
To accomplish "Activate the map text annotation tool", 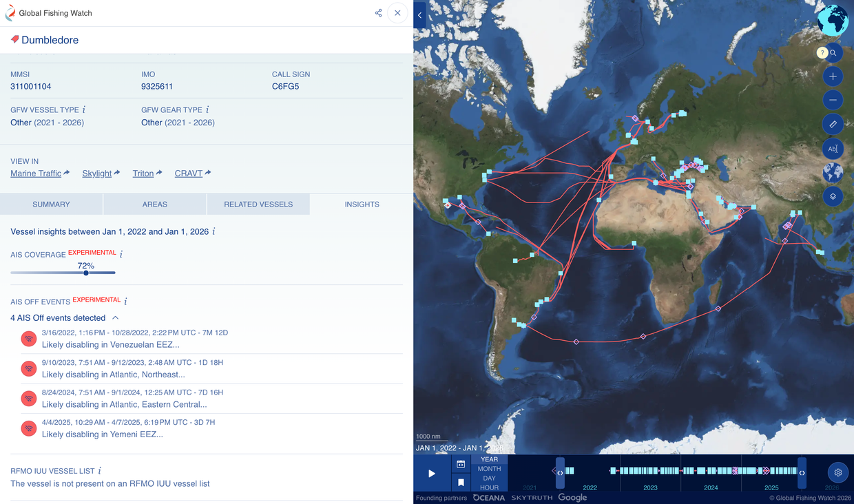I will click(x=833, y=148).
